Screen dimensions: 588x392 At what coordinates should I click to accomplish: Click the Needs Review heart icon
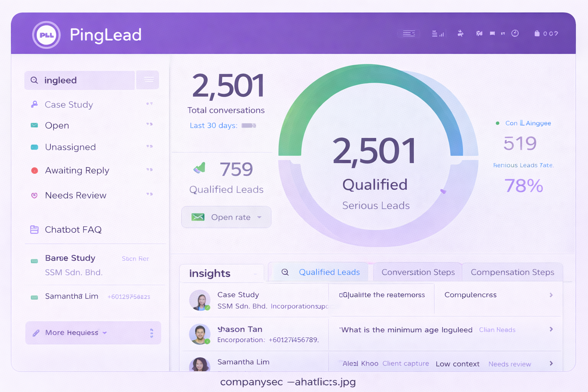(34, 195)
